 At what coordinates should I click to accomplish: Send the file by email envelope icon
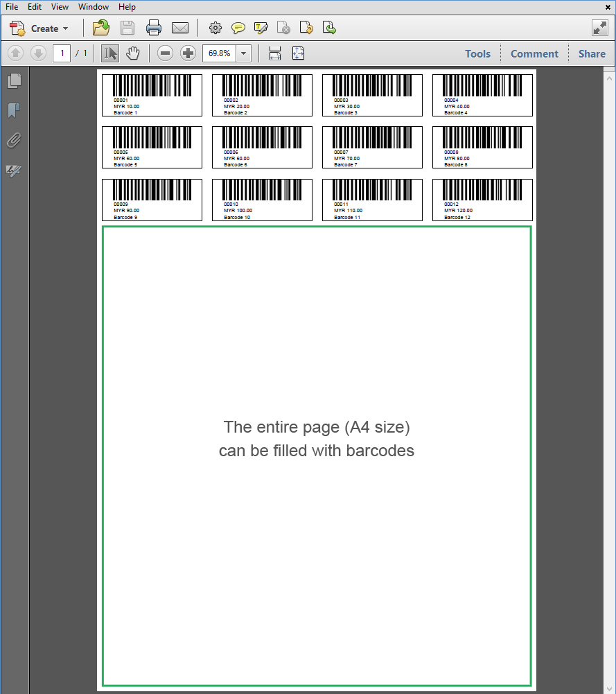pos(180,28)
